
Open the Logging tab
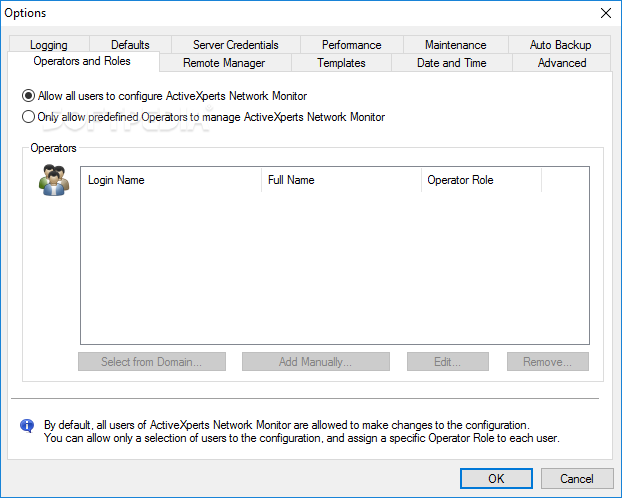coord(49,45)
